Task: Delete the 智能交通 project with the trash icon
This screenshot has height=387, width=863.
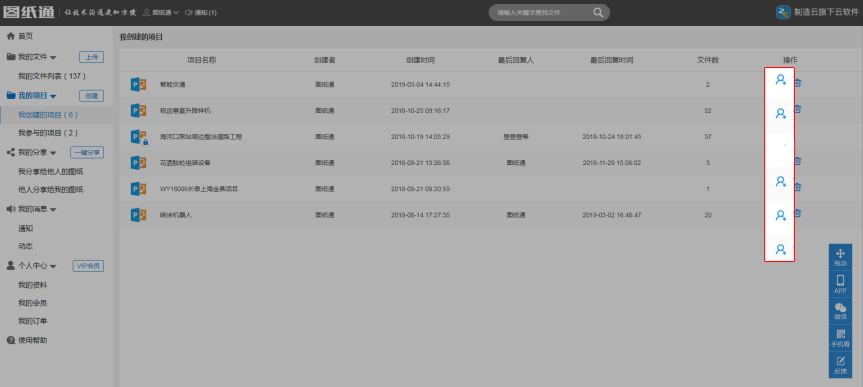Action: (798, 83)
